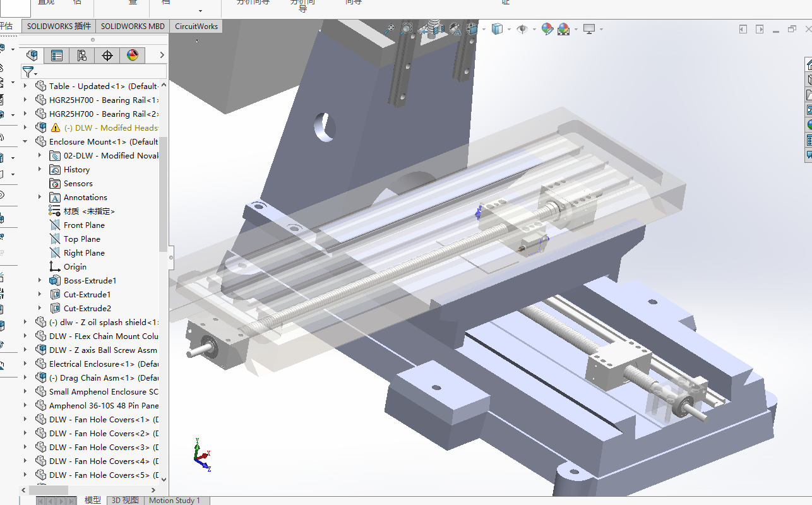Open the Design Library task pane
The height and width of the screenshot is (505, 812).
pos(808,80)
